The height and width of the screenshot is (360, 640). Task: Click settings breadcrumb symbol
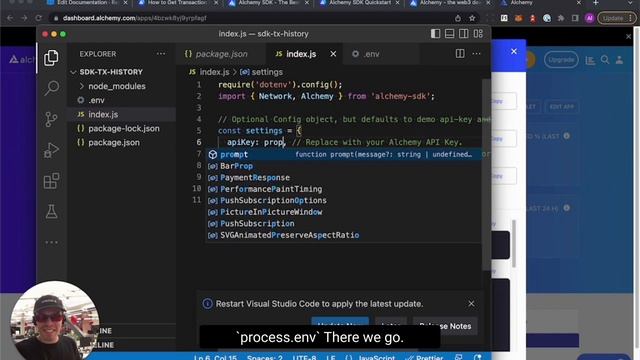(x=262, y=72)
